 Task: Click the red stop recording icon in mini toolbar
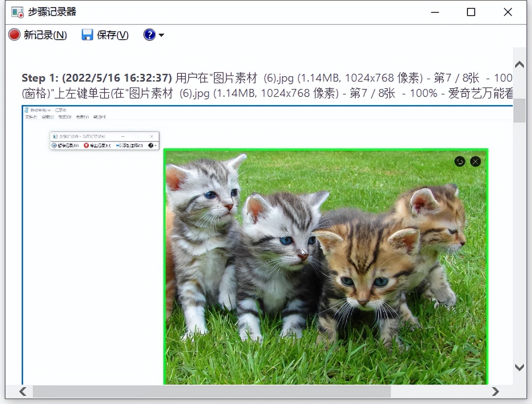86,145
